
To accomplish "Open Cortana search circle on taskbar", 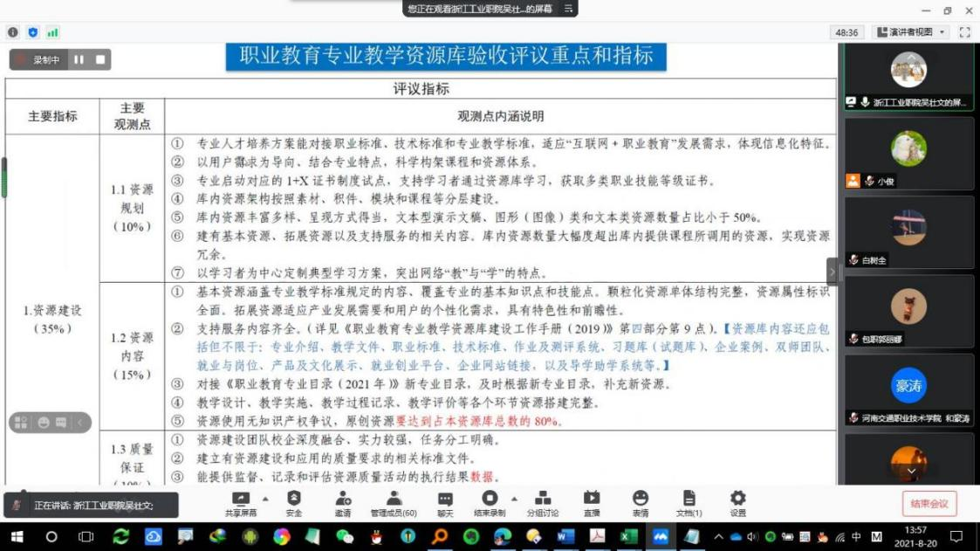I will click(51, 537).
